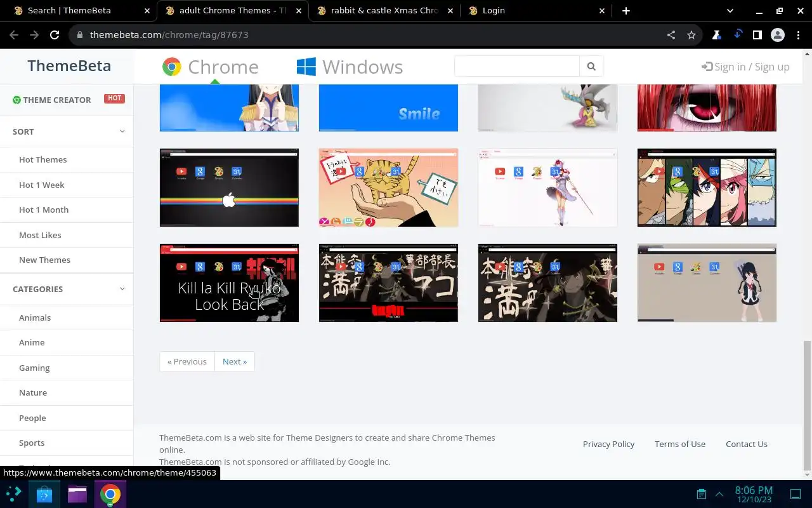Screen dimensions: 812x508
Task: Select the adult Chrome Themes tab
Action: [233, 11]
